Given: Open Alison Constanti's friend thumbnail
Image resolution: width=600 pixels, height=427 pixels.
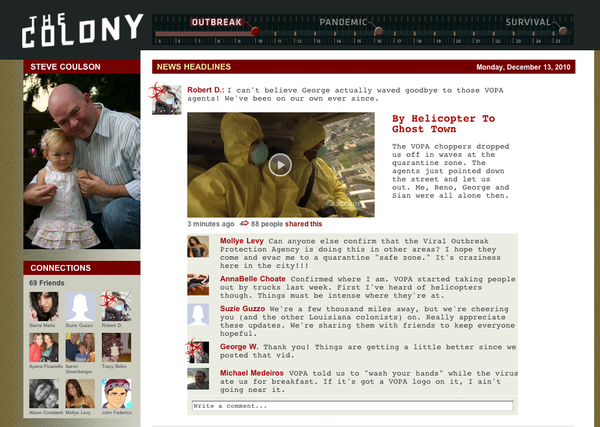Looking at the screenshot, I should pyautogui.click(x=44, y=394).
